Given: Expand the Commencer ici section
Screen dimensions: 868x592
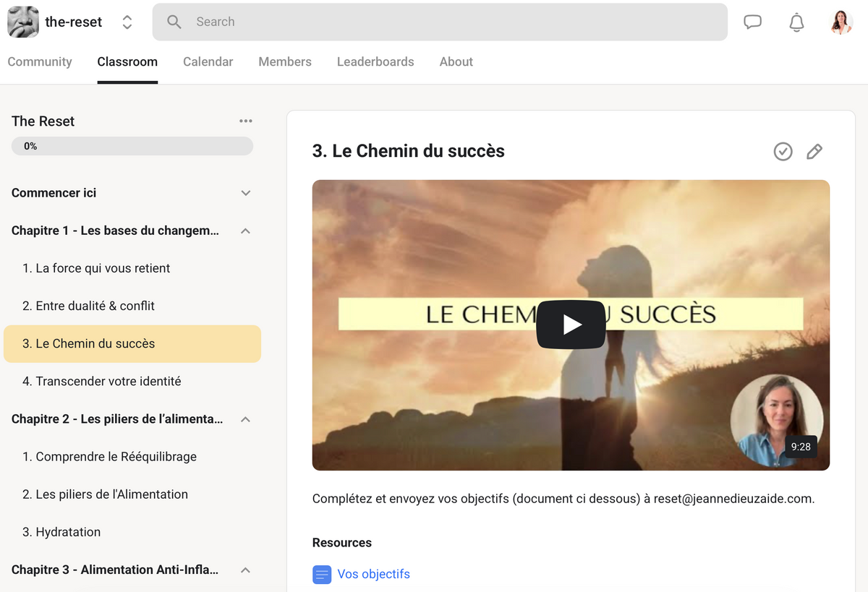Looking at the screenshot, I should [x=246, y=193].
